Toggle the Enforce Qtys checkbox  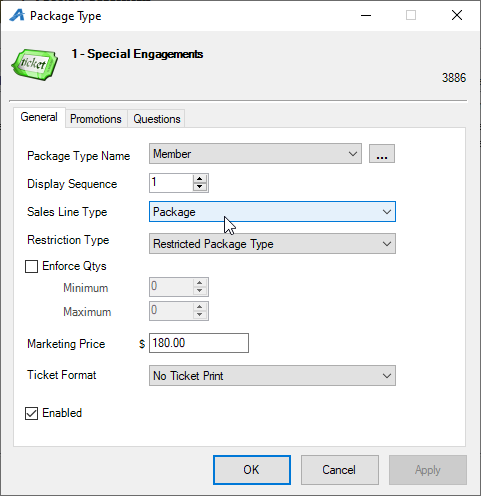31,266
